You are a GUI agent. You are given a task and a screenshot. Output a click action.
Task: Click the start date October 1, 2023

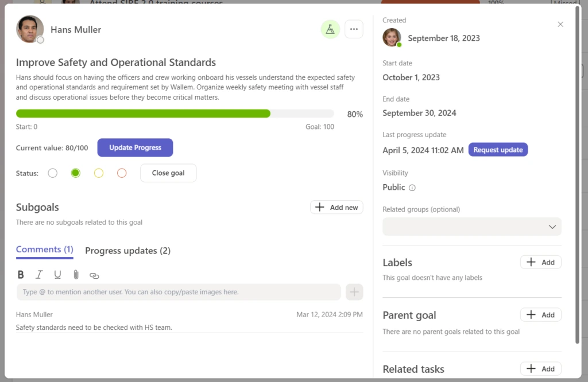(x=411, y=77)
